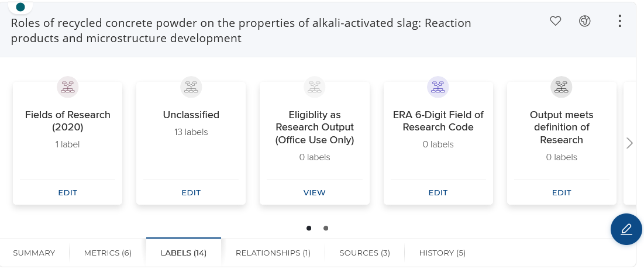Edit ERA 6-Digit Field of Research Code
Viewport: 644px width, 269px height.
[438, 192]
